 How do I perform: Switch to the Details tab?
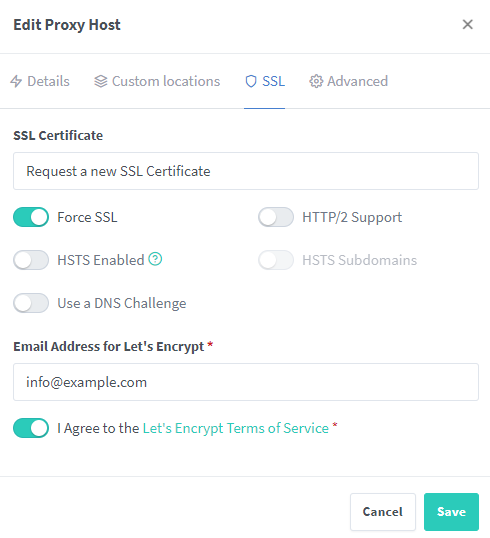coord(40,81)
